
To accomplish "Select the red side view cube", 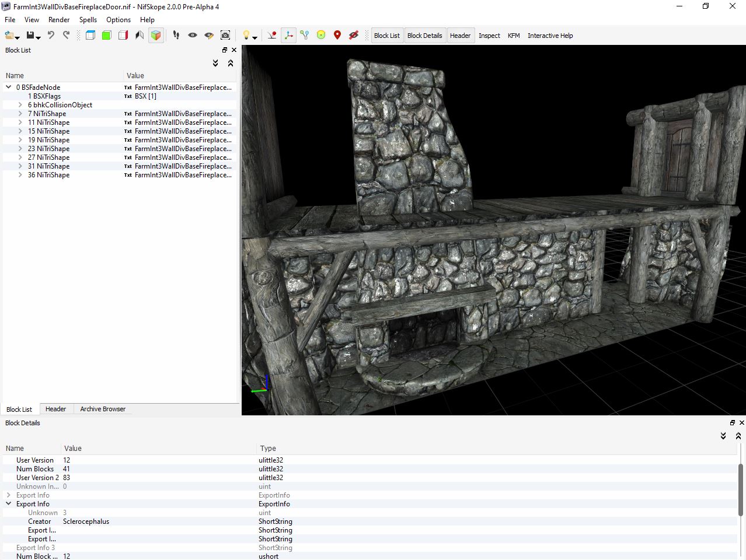I will (123, 36).
